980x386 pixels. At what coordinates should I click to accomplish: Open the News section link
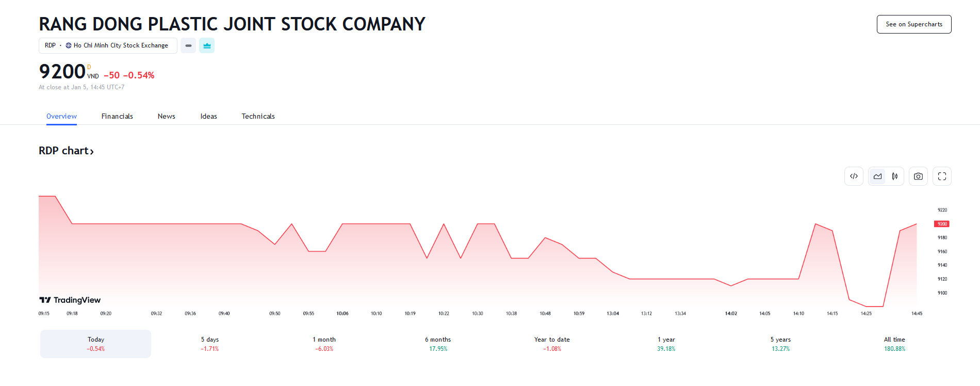pos(166,116)
